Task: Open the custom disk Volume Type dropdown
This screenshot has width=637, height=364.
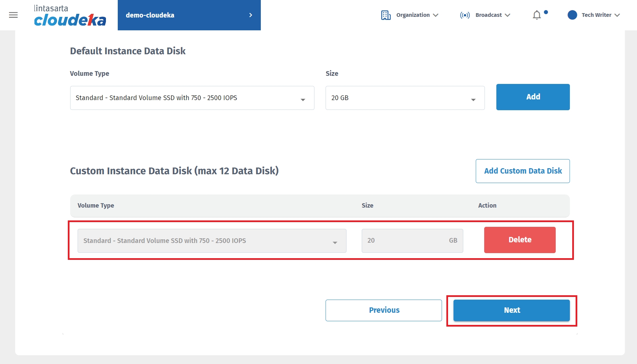Action: pos(212,241)
